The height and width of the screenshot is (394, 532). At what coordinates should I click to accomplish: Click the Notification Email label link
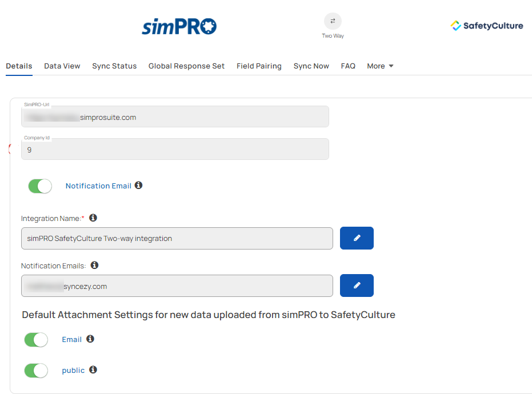98,186
